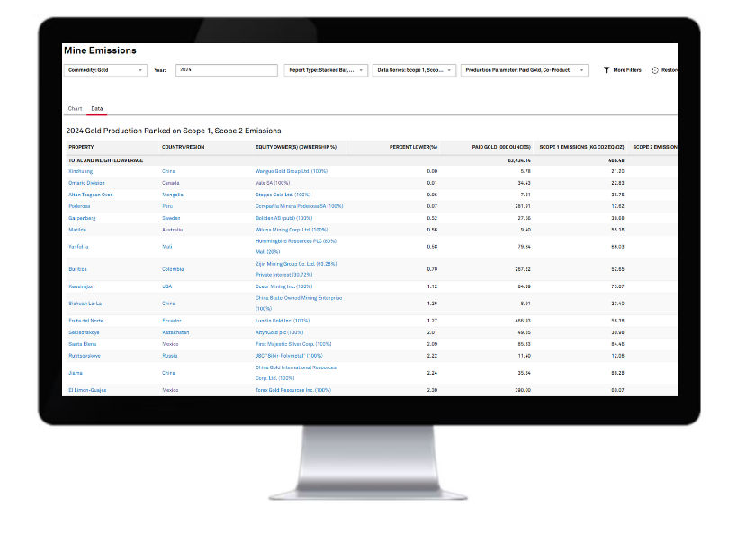Viewport: 756px width, 544px height.
Task: Open the Ontario Division property link
Action: (x=85, y=183)
